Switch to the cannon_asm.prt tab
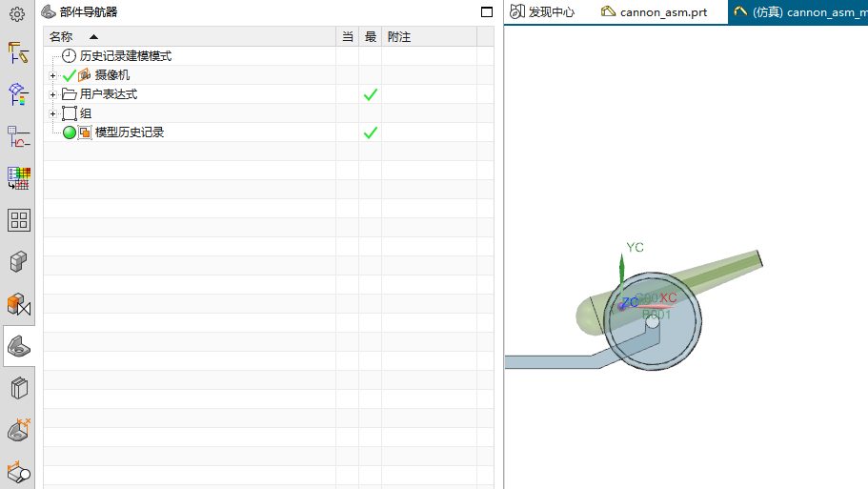 pos(654,12)
